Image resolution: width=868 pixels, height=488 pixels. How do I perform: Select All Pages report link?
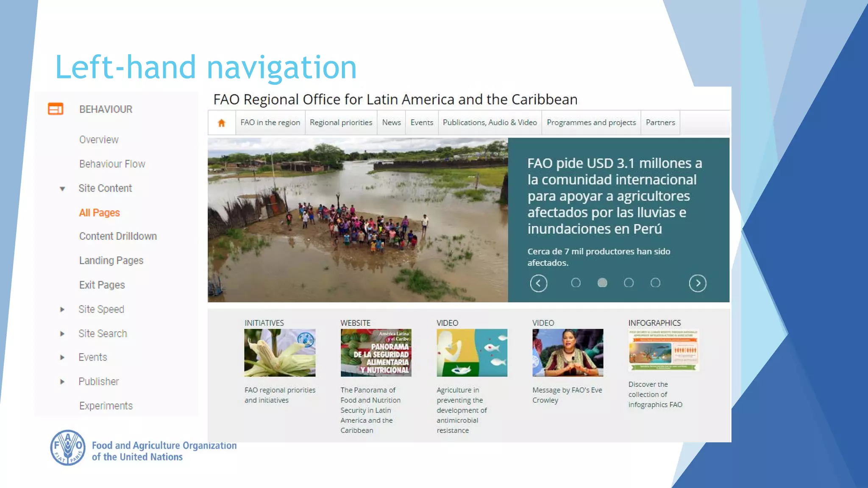point(99,213)
